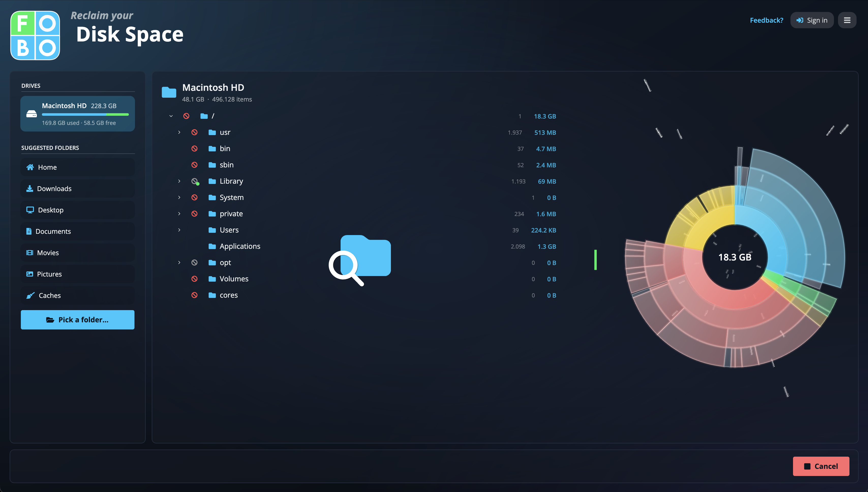Click the private folder icon
This screenshot has height=492, width=868.
(x=212, y=213)
